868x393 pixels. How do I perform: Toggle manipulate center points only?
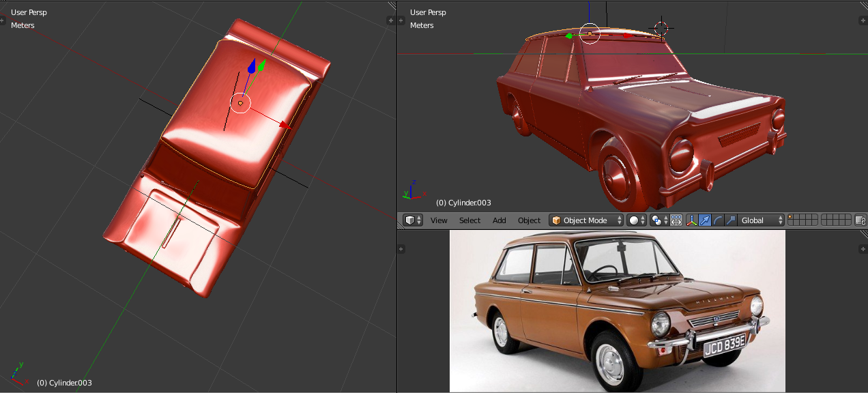coord(676,220)
